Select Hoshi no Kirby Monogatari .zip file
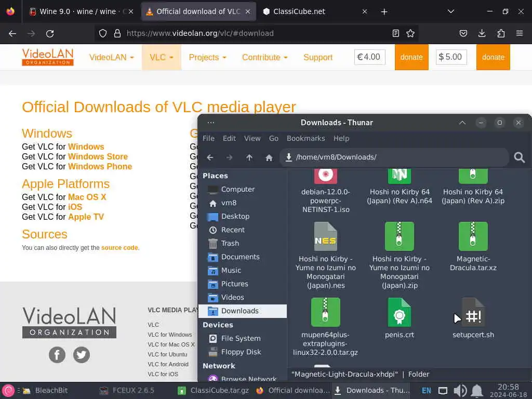The image size is (532, 399). [x=400, y=256]
